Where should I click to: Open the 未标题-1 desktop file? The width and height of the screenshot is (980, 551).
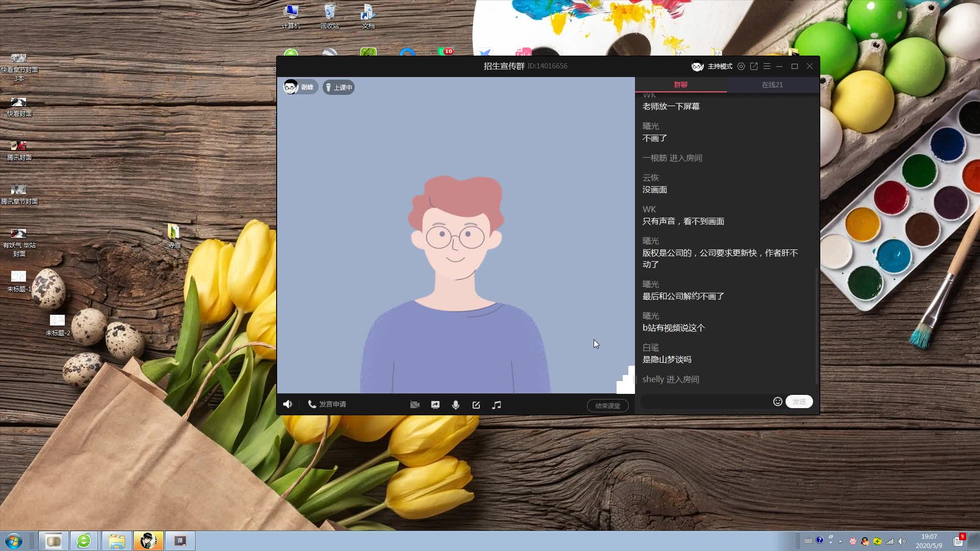pos(19,282)
